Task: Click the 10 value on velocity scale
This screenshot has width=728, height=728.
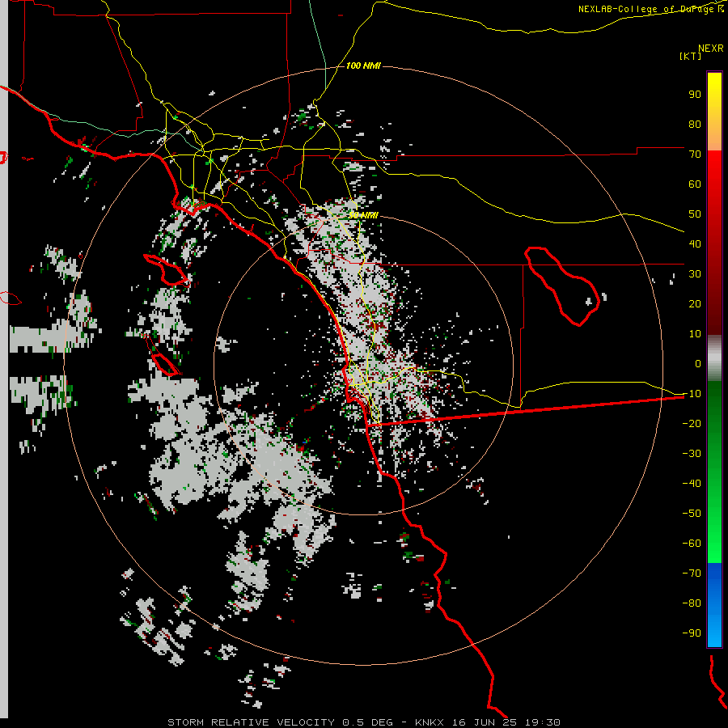Action: [695, 334]
